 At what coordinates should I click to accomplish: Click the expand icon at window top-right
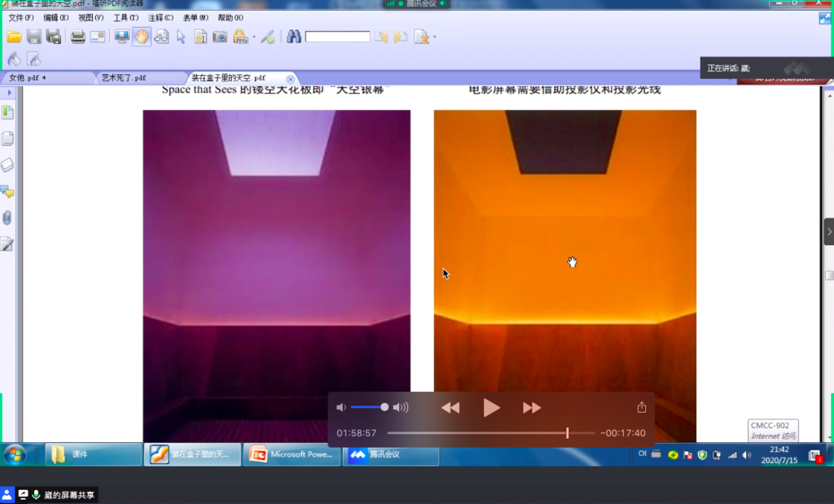point(825,18)
